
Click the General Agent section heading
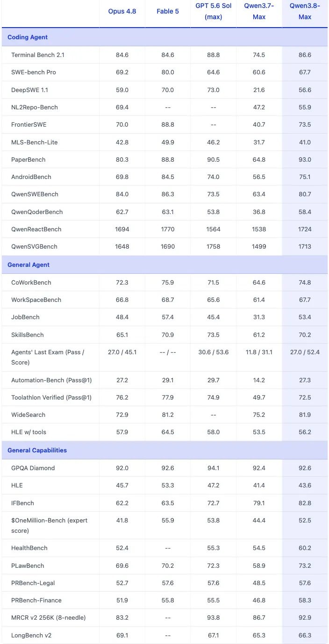[x=29, y=265]
